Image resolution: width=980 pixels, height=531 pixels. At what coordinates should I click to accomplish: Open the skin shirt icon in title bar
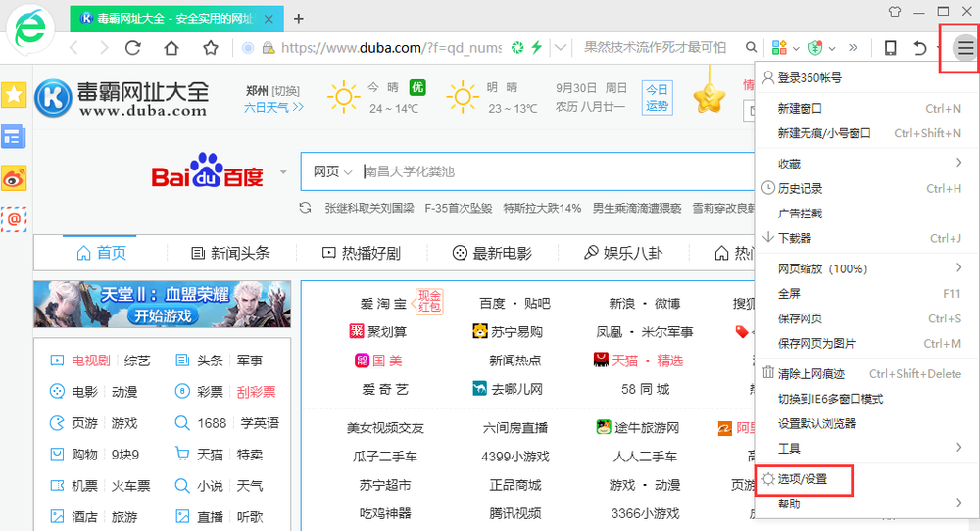895,11
